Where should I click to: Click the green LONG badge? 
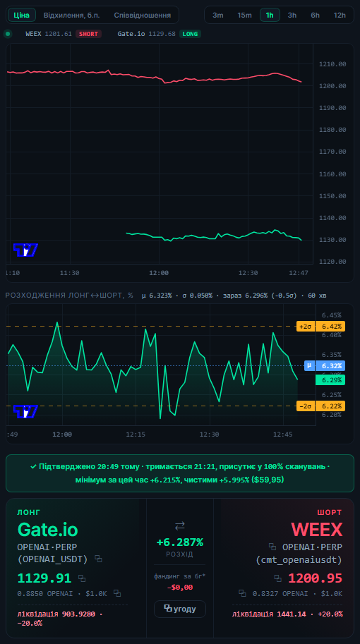[x=190, y=34]
